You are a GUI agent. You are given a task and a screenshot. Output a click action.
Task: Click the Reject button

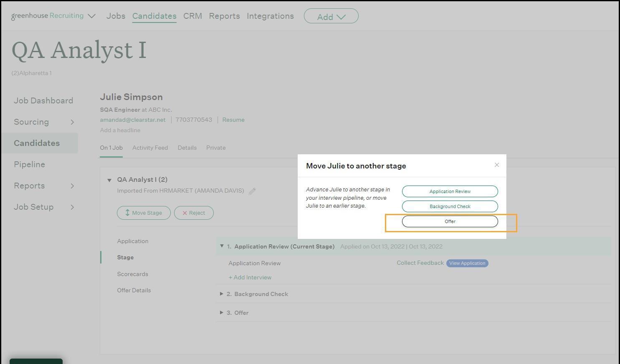point(194,213)
